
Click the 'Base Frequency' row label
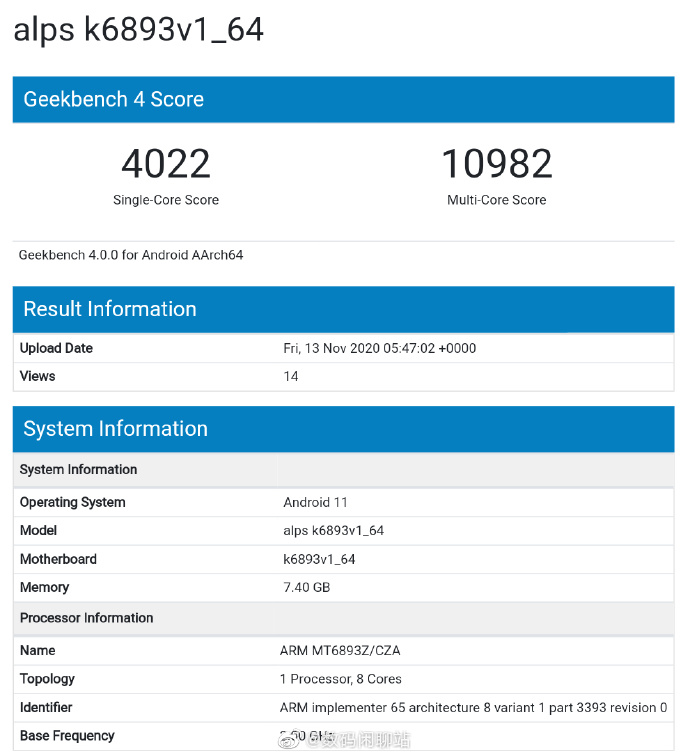[67, 736]
